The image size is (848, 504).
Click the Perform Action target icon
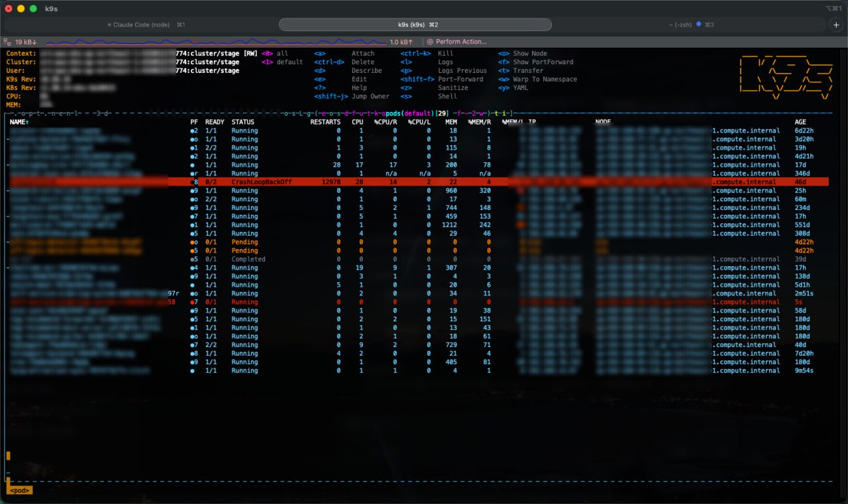[430, 42]
